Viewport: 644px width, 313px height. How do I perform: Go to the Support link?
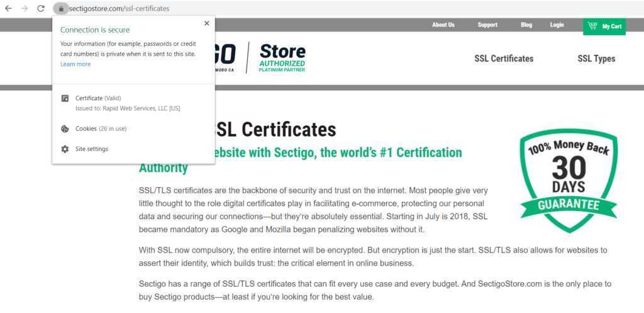pyautogui.click(x=487, y=25)
